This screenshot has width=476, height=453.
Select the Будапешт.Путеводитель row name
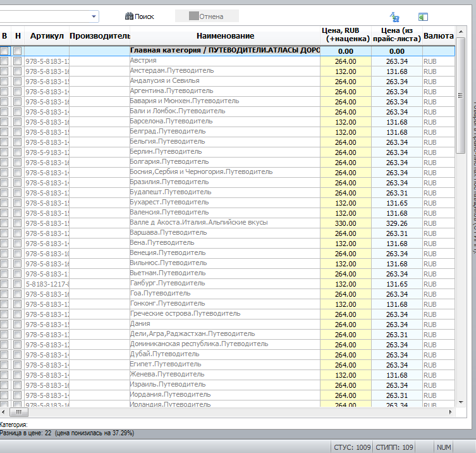pos(171,192)
